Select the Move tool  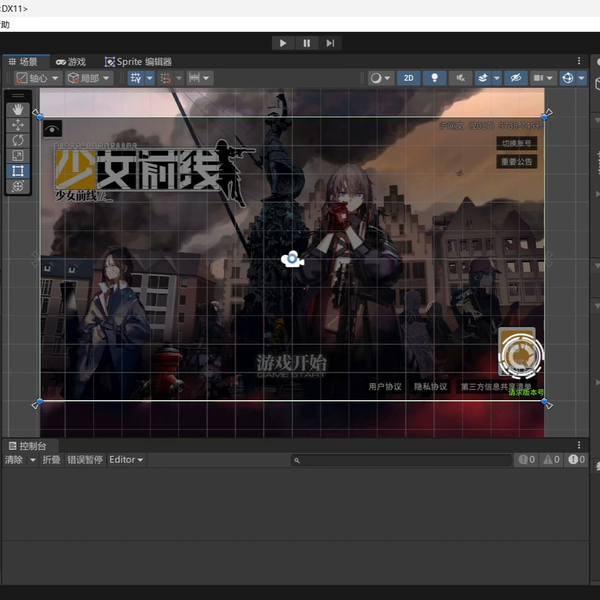[x=18, y=125]
